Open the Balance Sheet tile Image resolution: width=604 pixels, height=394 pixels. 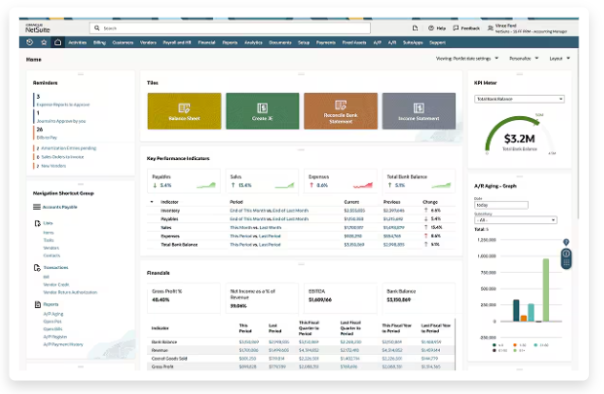tap(184, 111)
